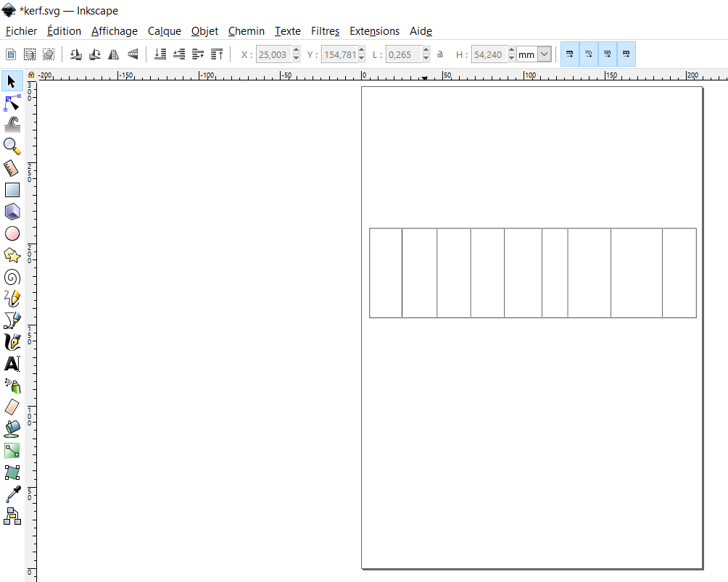Lower selection to bottom
728x582 pixels.
(160, 54)
